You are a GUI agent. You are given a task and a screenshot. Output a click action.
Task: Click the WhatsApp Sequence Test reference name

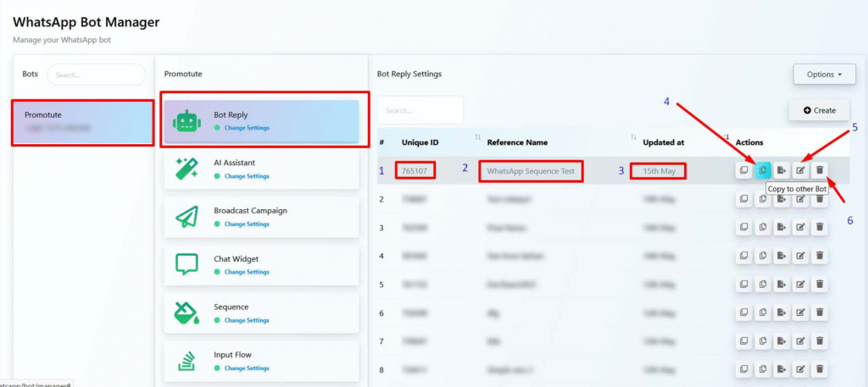[531, 171]
